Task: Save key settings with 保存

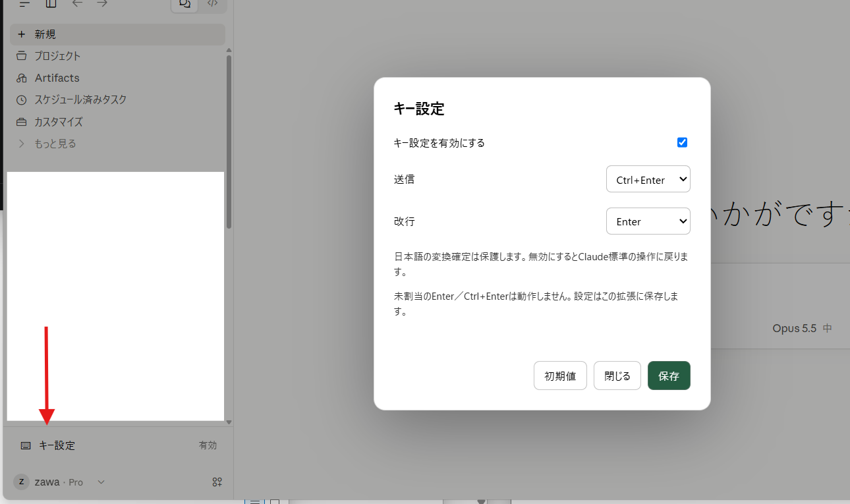Action: click(669, 376)
